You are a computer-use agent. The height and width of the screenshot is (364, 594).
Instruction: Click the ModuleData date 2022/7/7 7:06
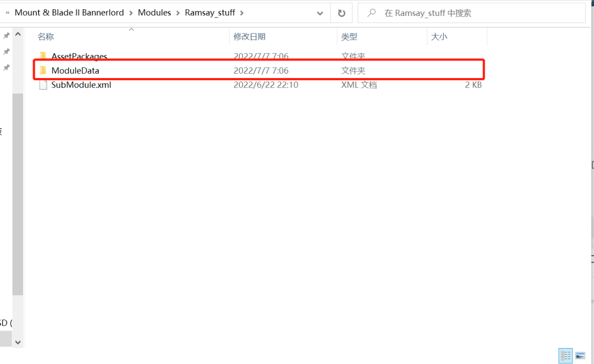pyautogui.click(x=261, y=70)
